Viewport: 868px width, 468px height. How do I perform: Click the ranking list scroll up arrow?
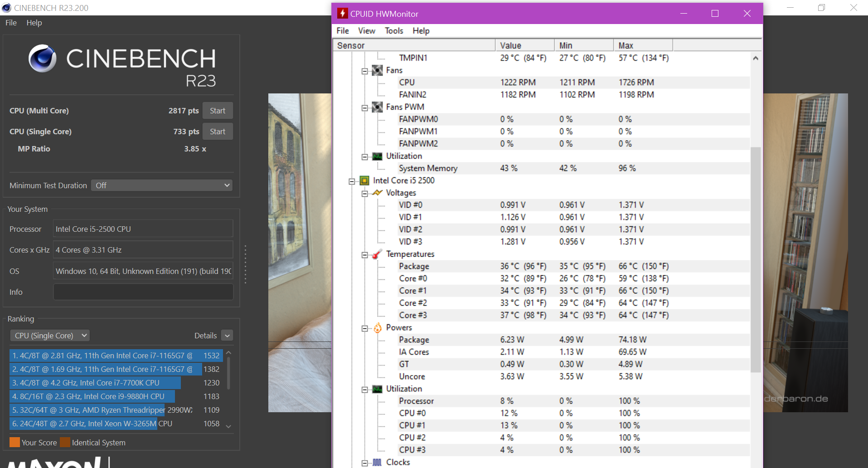pyautogui.click(x=228, y=353)
